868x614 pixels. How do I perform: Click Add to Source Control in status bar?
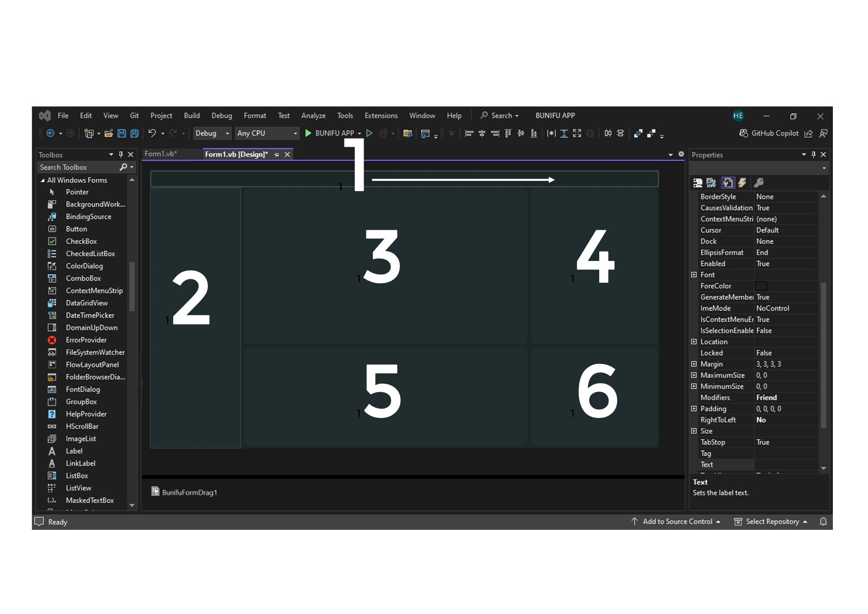pos(677,521)
